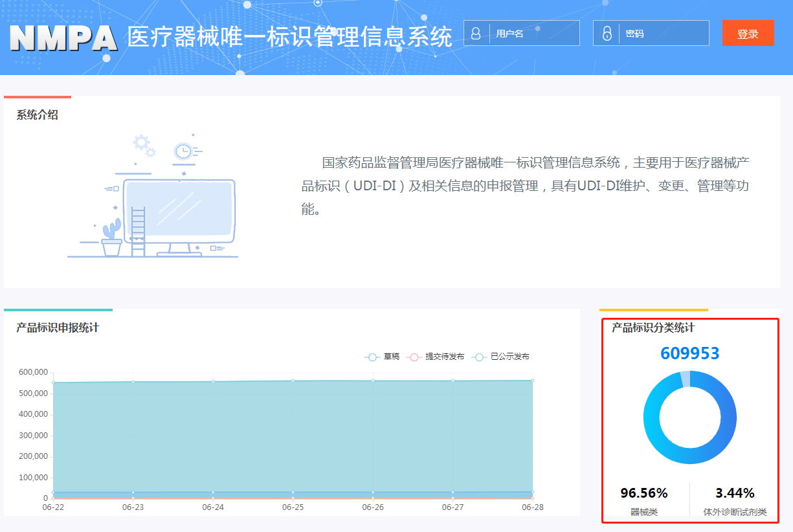Click the padlock icon in the password field
Image resolution: width=793 pixels, height=532 pixels.
(x=607, y=33)
